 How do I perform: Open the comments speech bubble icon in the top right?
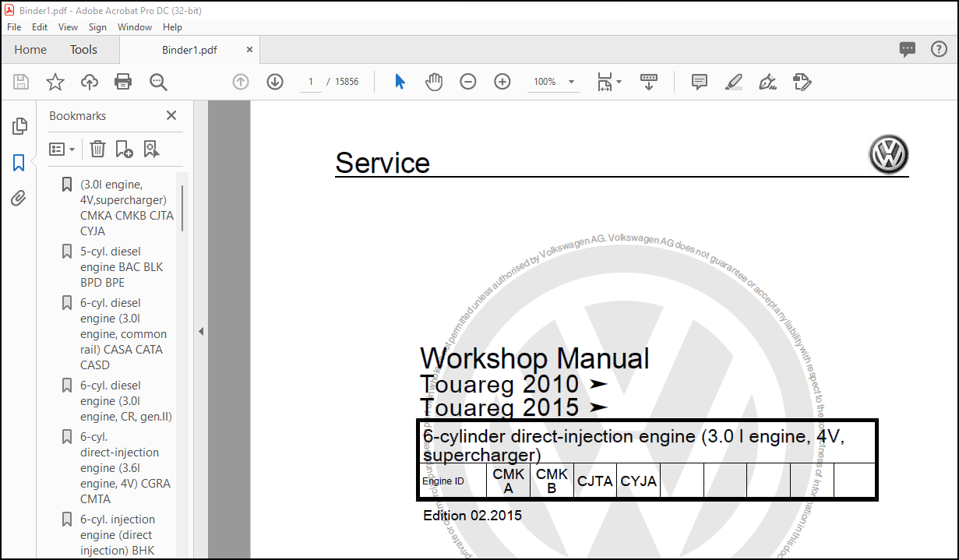point(908,49)
